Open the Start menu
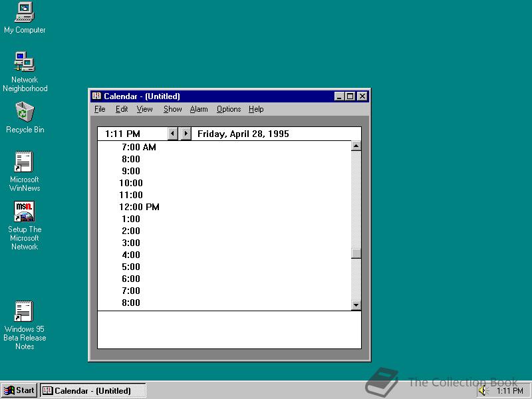 pos(19,390)
